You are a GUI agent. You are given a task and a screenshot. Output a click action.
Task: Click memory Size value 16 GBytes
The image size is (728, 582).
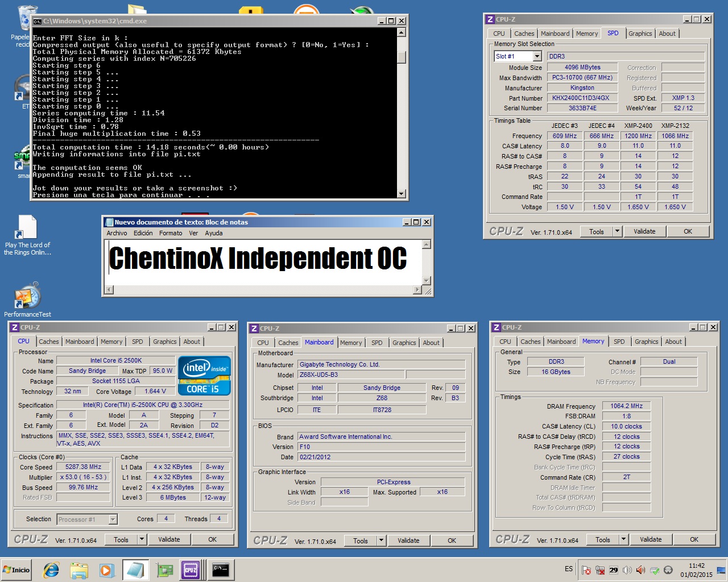tap(556, 372)
